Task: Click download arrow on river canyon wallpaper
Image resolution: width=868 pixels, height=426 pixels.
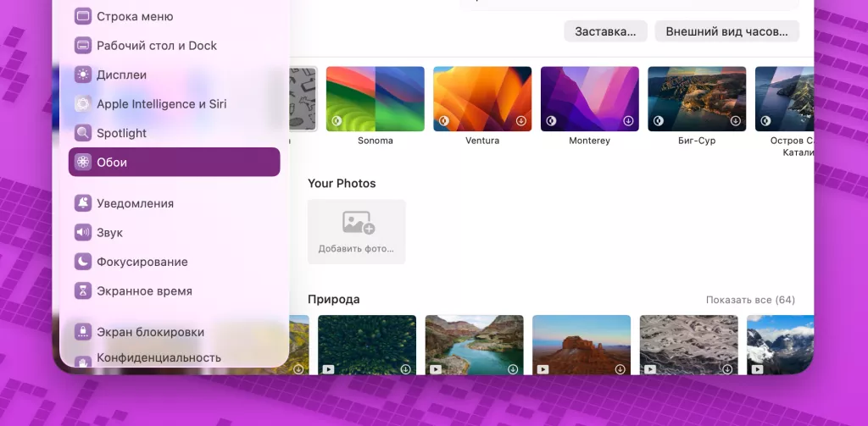Action: 513,369
